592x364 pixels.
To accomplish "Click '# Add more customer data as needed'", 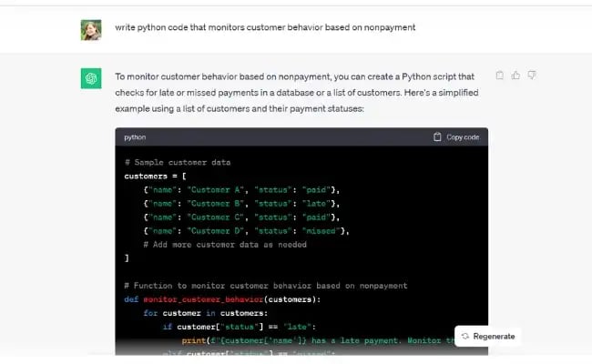I will pos(225,245).
